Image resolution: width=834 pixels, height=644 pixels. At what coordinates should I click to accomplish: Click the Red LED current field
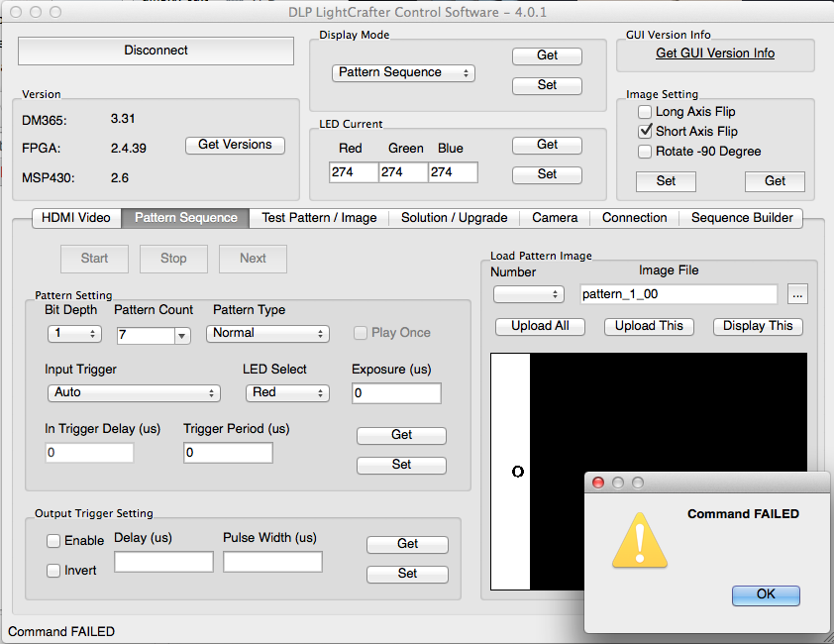click(354, 172)
